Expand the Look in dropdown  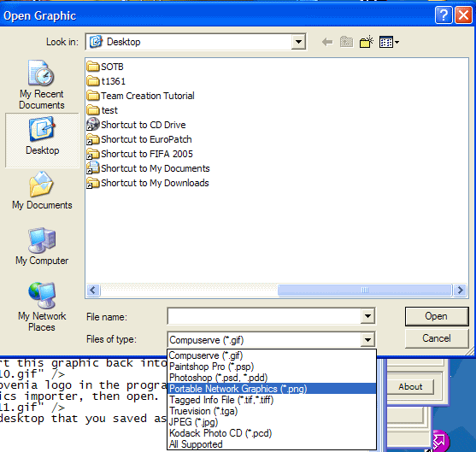tap(298, 42)
